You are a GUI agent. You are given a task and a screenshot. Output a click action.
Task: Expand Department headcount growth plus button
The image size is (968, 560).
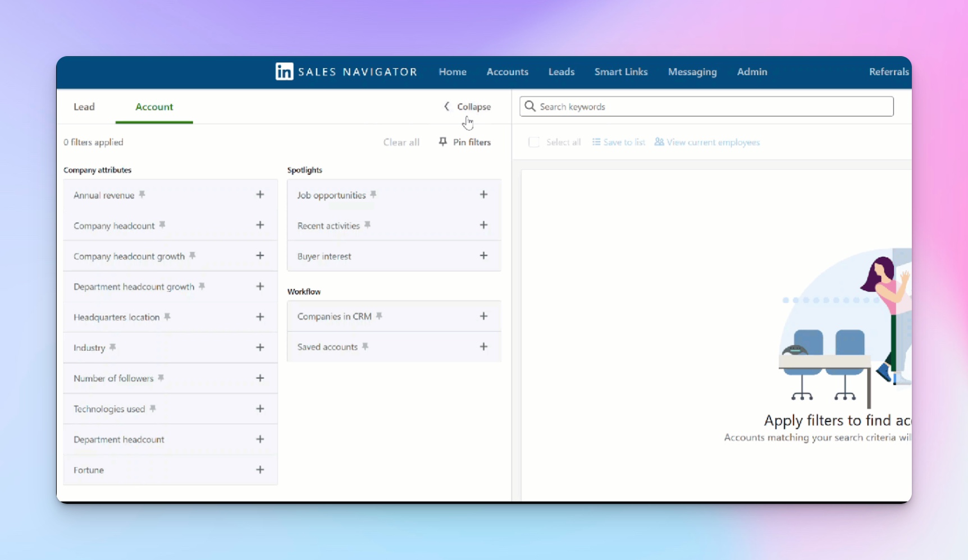pyautogui.click(x=260, y=286)
